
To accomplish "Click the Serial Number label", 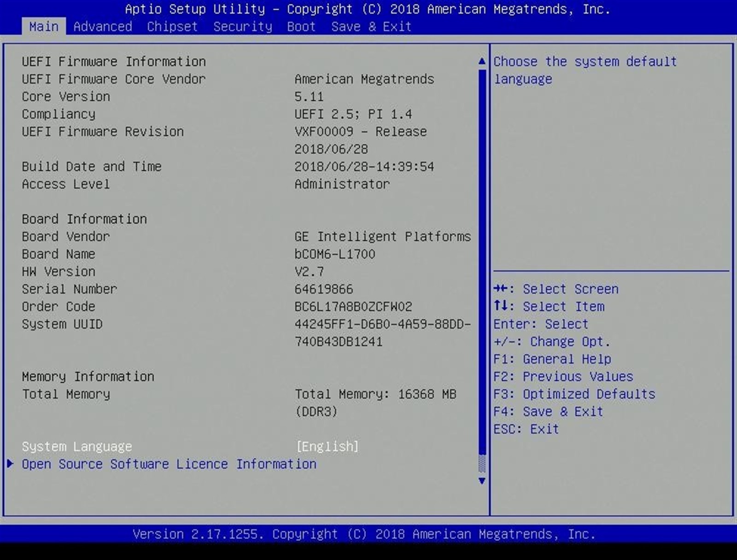I will tap(70, 289).
